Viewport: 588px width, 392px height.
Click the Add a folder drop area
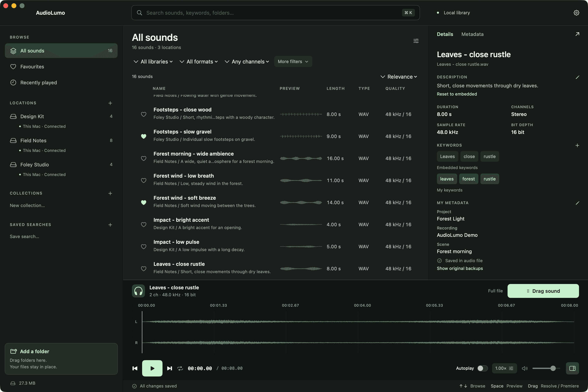61,359
